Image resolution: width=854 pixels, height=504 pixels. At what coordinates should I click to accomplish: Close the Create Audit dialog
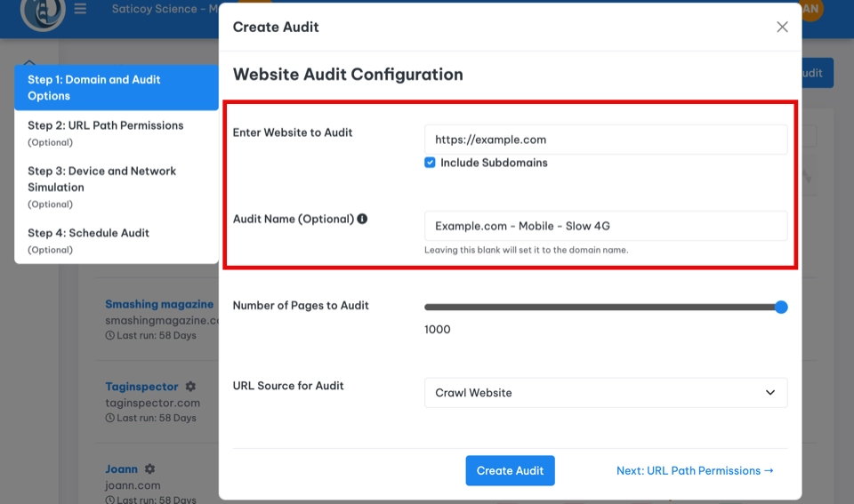(782, 27)
